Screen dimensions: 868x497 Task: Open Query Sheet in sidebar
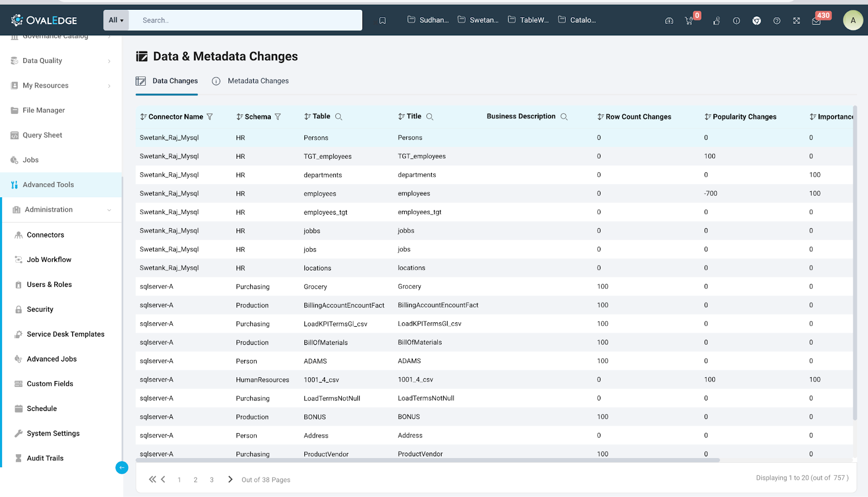[42, 135]
